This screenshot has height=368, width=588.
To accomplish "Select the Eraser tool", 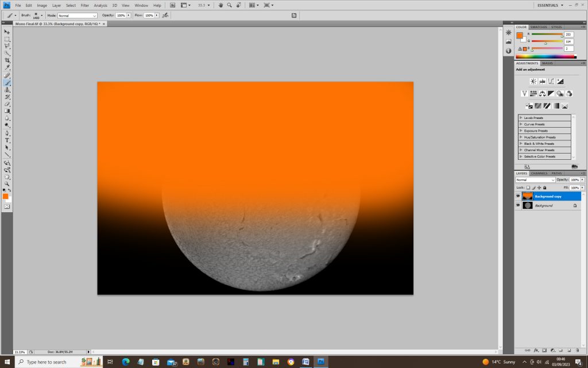I will click(7, 104).
